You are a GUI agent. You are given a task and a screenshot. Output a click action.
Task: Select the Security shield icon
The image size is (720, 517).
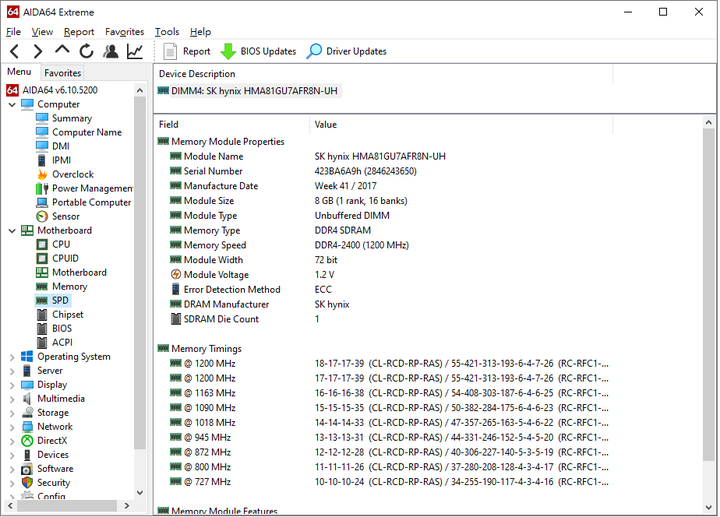pyautogui.click(x=28, y=483)
